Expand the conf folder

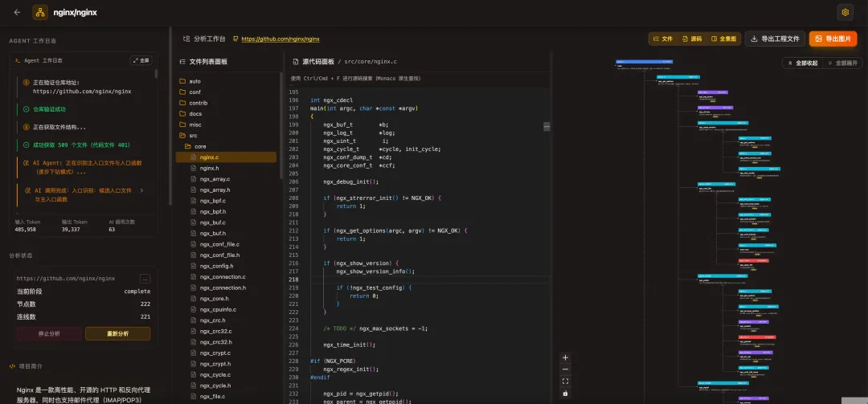pyautogui.click(x=226, y=92)
